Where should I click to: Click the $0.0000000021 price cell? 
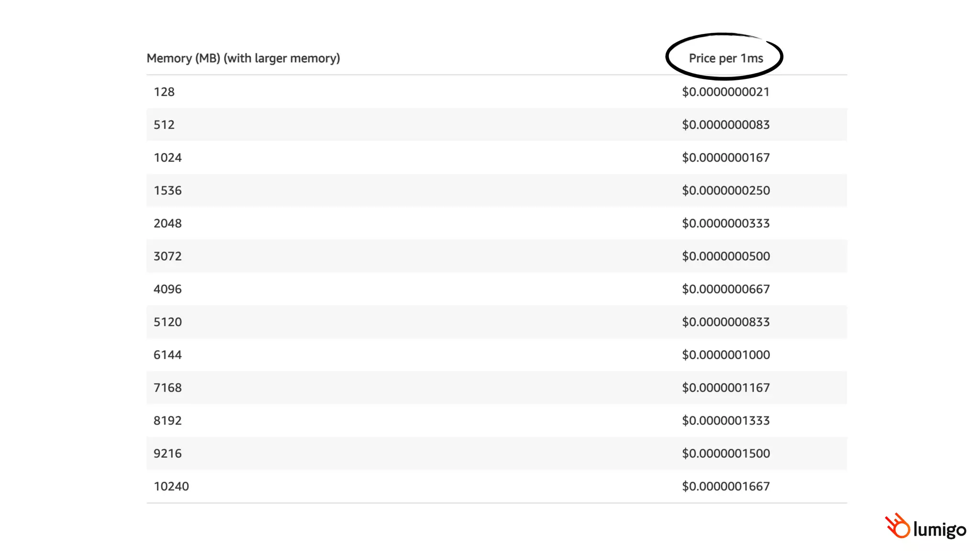point(725,92)
